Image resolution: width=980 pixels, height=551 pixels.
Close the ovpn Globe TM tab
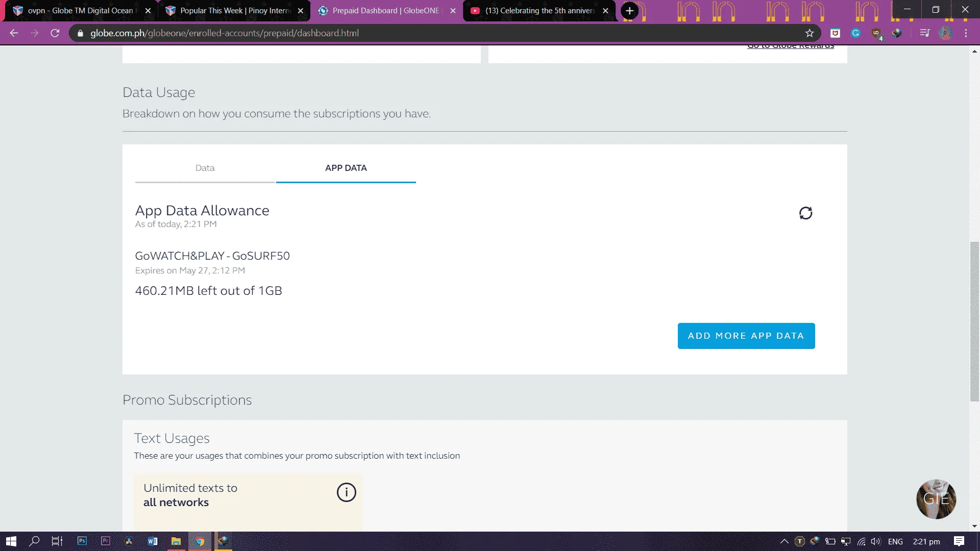pos(148,11)
